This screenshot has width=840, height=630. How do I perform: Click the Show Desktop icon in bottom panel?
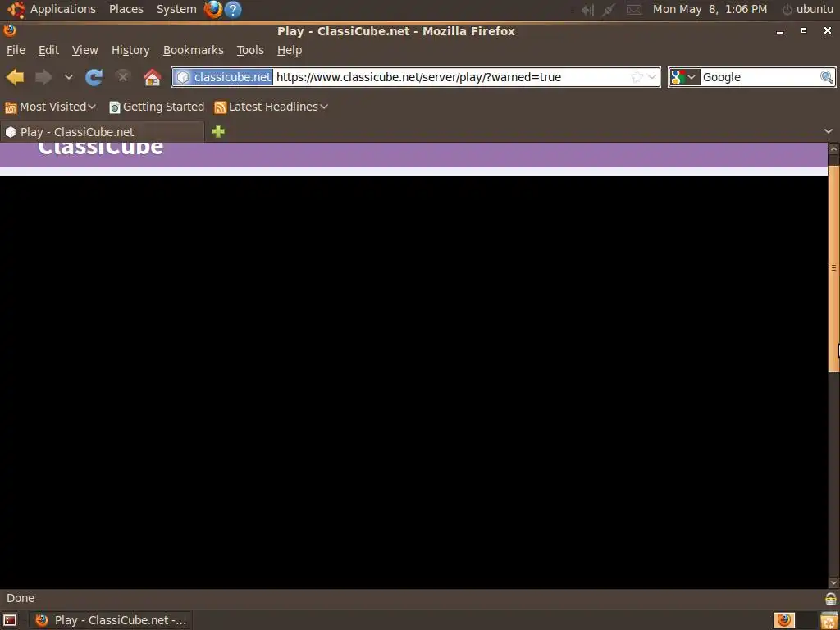(11, 620)
